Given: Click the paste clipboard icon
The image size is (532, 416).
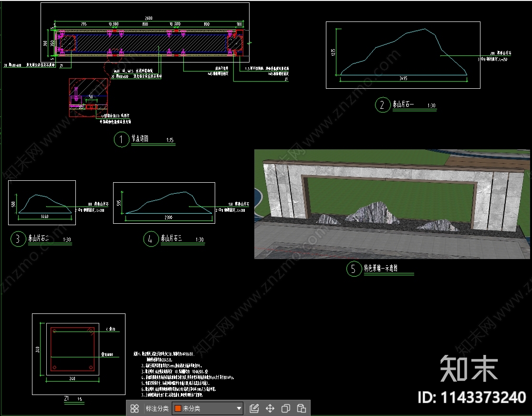Looking at the screenshot, I should (x=302, y=408).
